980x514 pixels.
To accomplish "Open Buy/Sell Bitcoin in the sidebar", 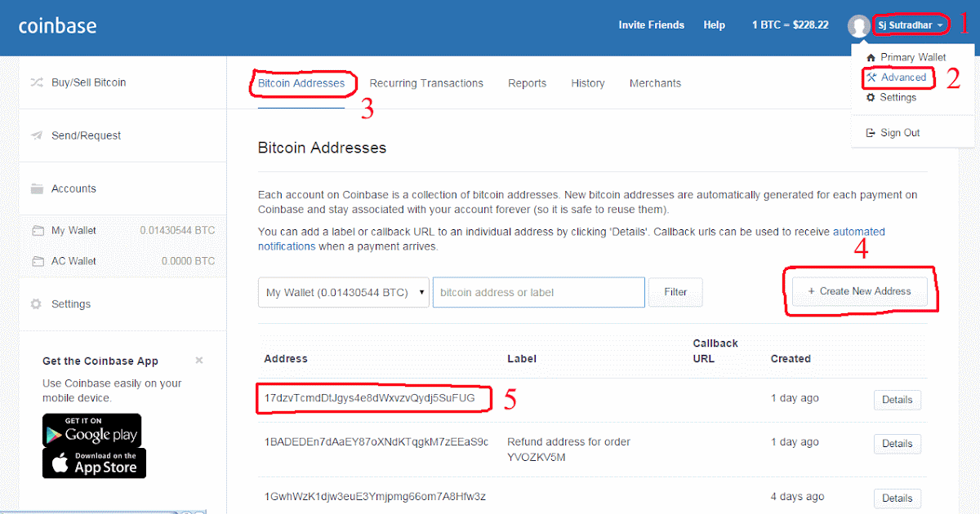I will click(x=88, y=82).
